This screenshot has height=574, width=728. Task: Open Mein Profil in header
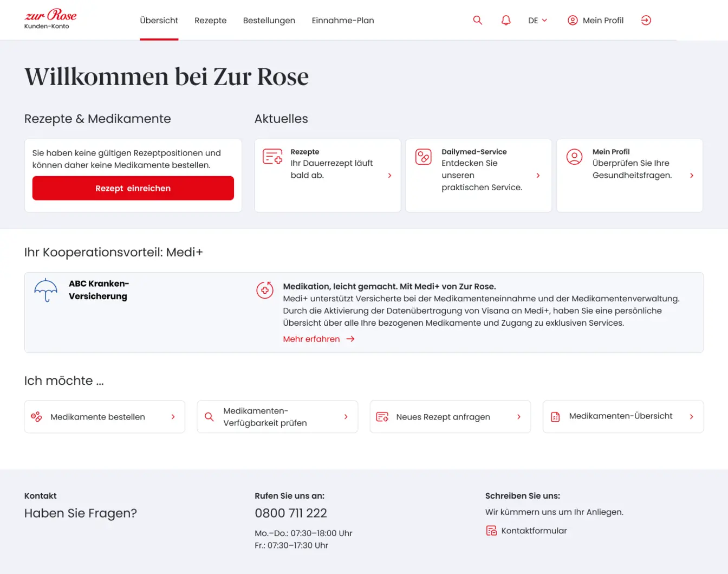[596, 20]
